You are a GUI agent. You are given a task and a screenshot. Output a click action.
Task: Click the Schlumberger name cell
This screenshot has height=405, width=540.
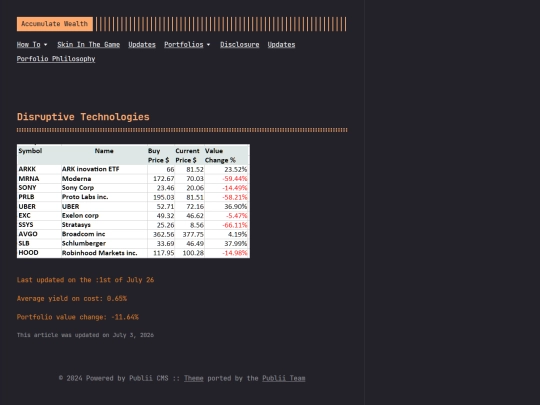pyautogui.click(x=84, y=243)
